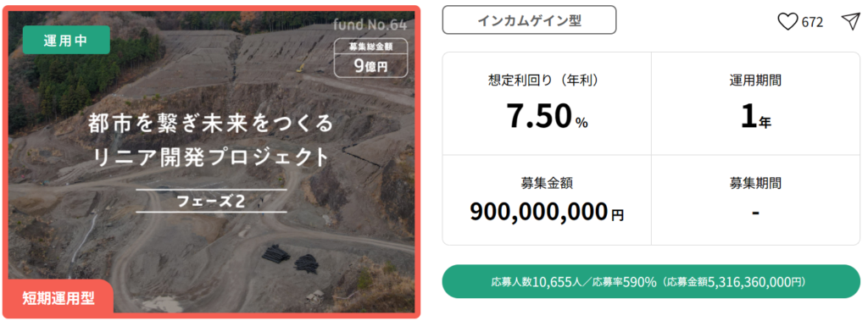Click the フェーズ2 subtitle on image
Screen dimensions: 868x321
[211, 201]
